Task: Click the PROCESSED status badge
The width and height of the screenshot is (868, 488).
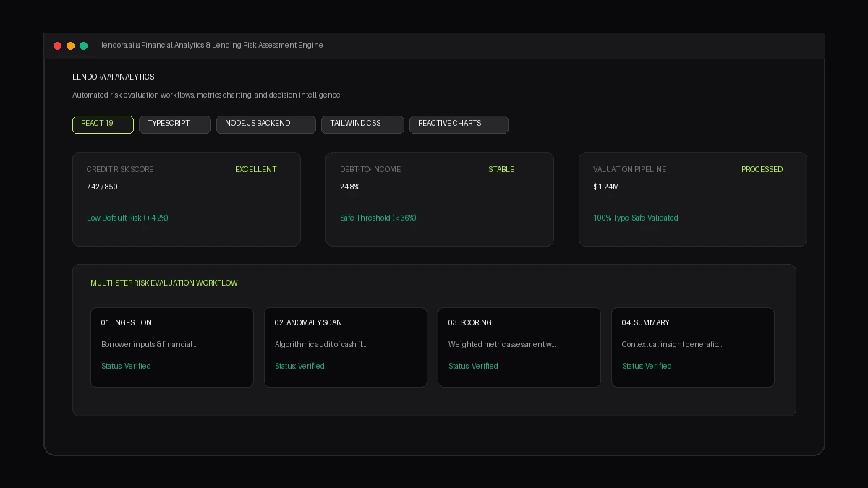Action: click(x=762, y=169)
